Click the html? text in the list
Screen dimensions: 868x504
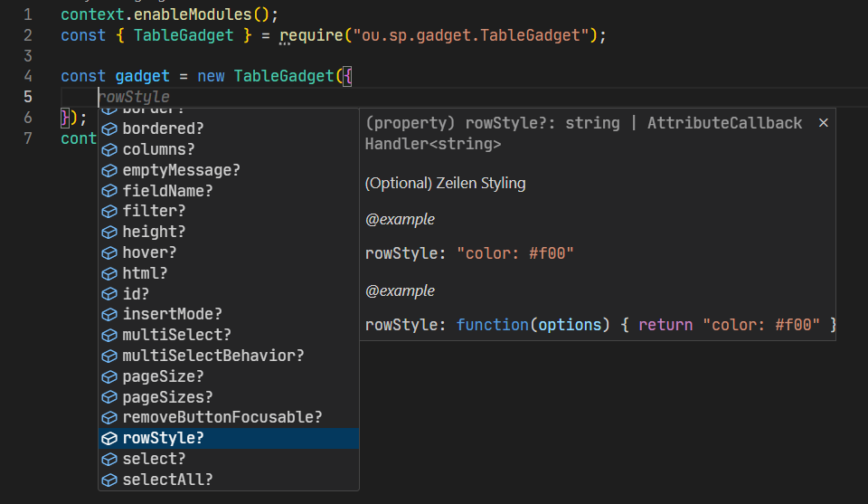click(x=145, y=273)
